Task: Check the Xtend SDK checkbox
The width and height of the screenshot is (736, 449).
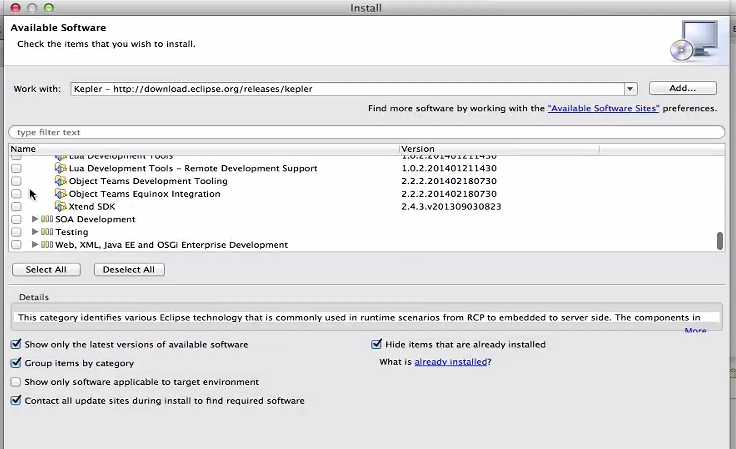Action: [x=16, y=206]
